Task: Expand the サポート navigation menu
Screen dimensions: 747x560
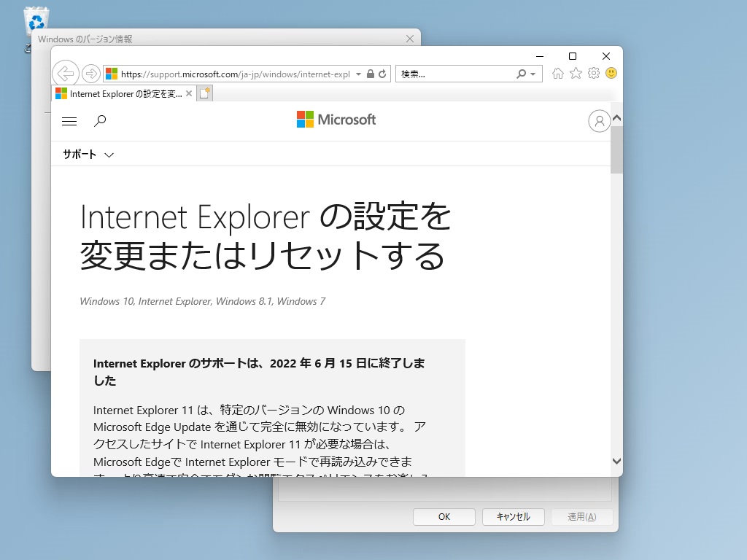Action: coord(87,154)
